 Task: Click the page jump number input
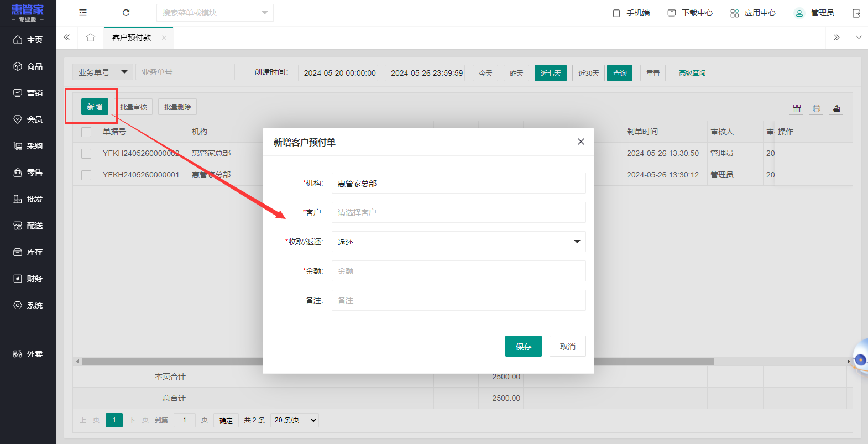coord(185,420)
